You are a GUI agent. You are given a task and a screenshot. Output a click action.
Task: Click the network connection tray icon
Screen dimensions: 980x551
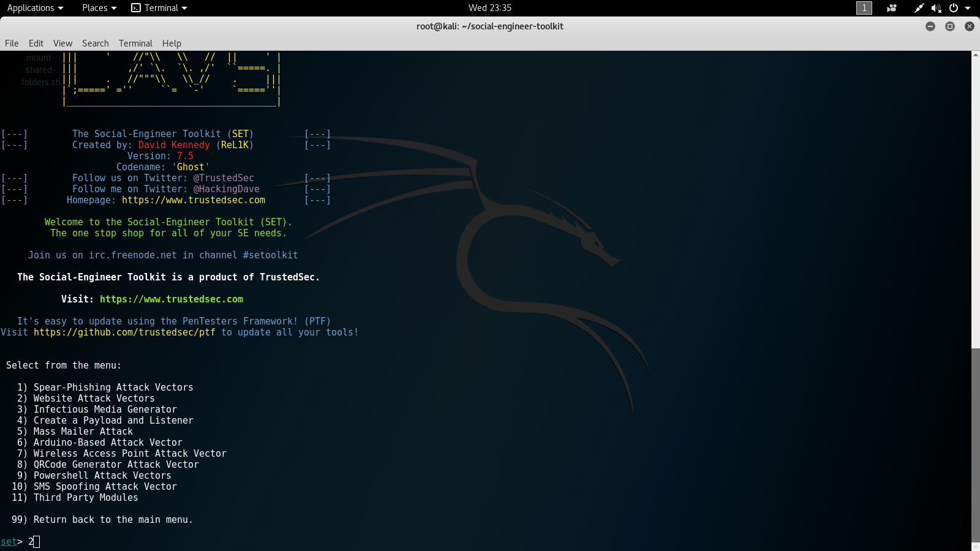[x=919, y=8]
